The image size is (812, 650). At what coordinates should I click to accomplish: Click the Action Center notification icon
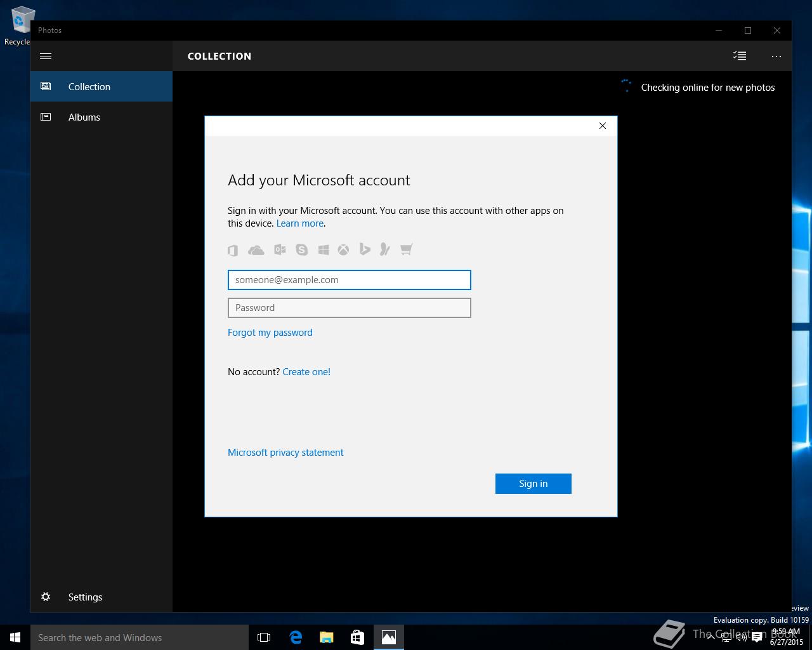(757, 637)
